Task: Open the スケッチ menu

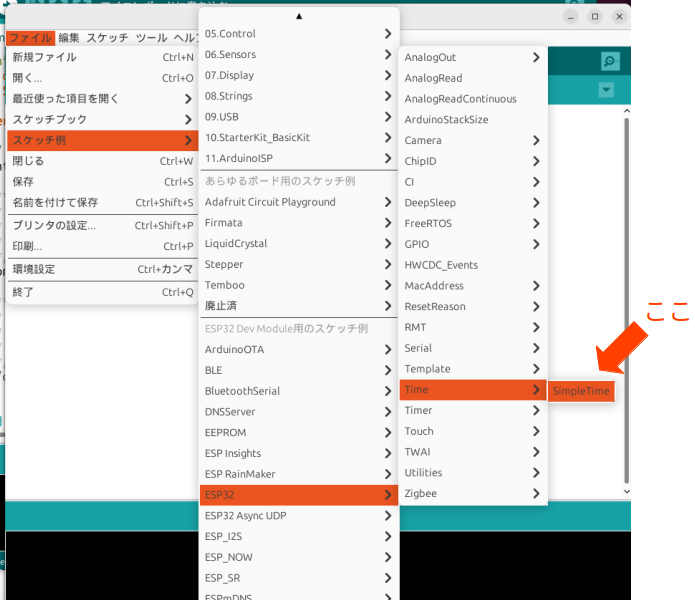Action: (107, 38)
